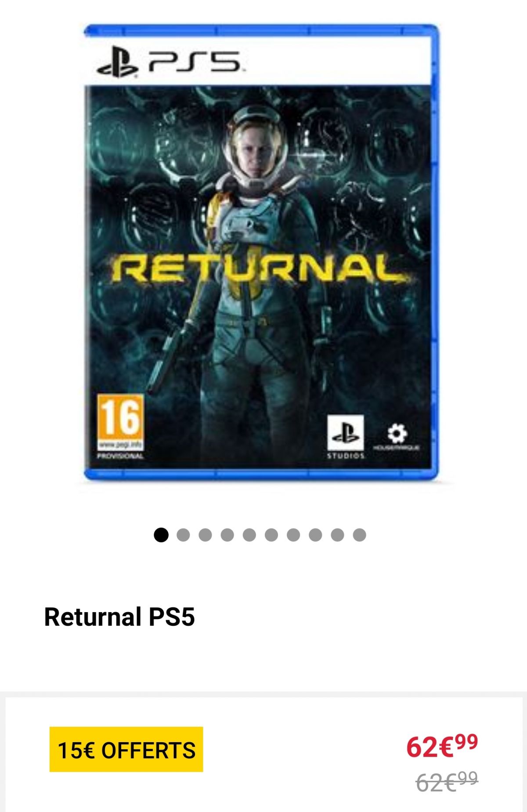The height and width of the screenshot is (812, 527).
Task: Tap the PS5 logo on the game cover
Action: (x=169, y=64)
